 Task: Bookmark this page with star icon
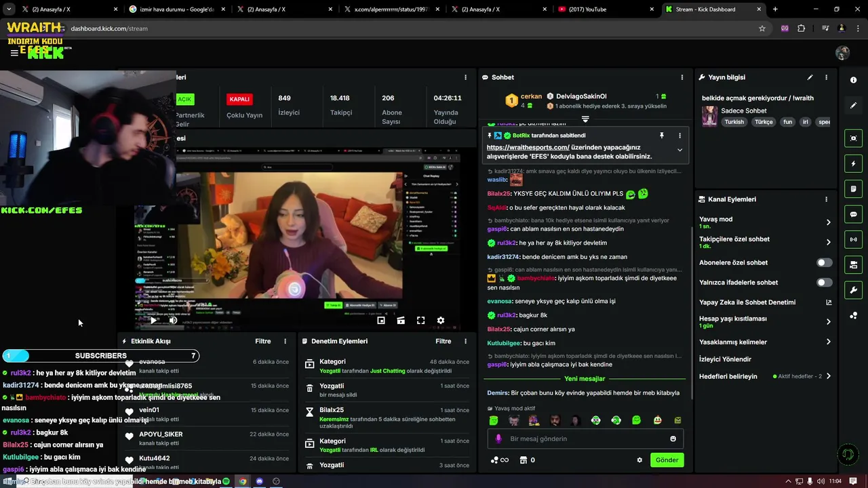762,28
